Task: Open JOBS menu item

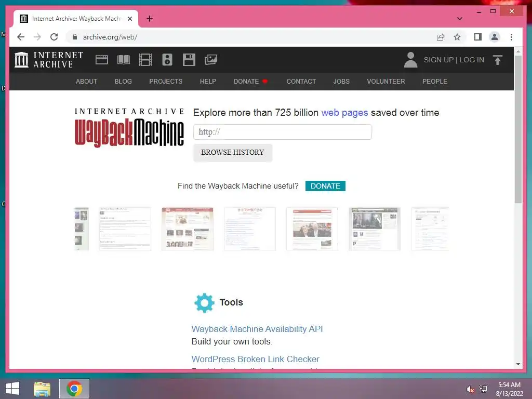Action: [341, 82]
